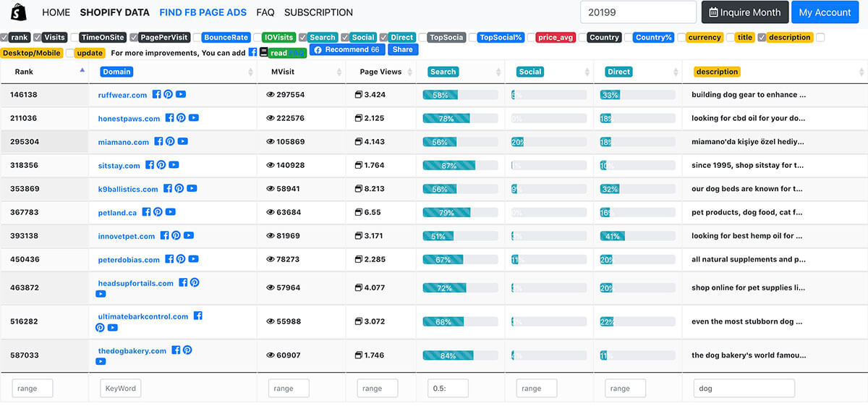Sort by description column sort arrows
The image size is (868, 409).
(x=861, y=72)
